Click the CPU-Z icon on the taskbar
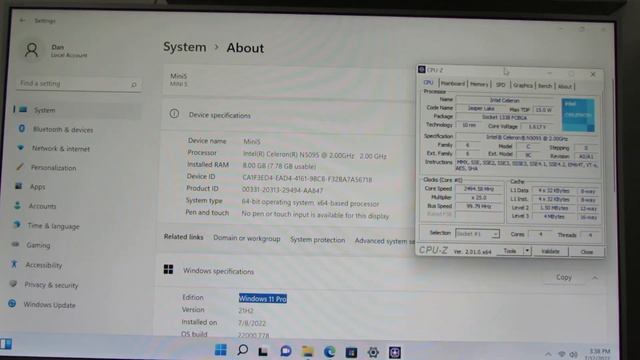The width and height of the screenshot is (640, 360). pos(394,352)
